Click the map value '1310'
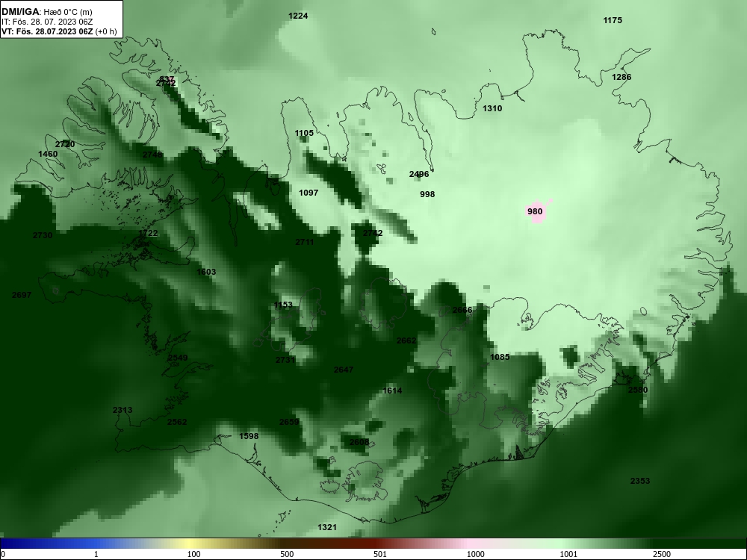Image resolution: width=747 pixels, height=560 pixels. 492,108
